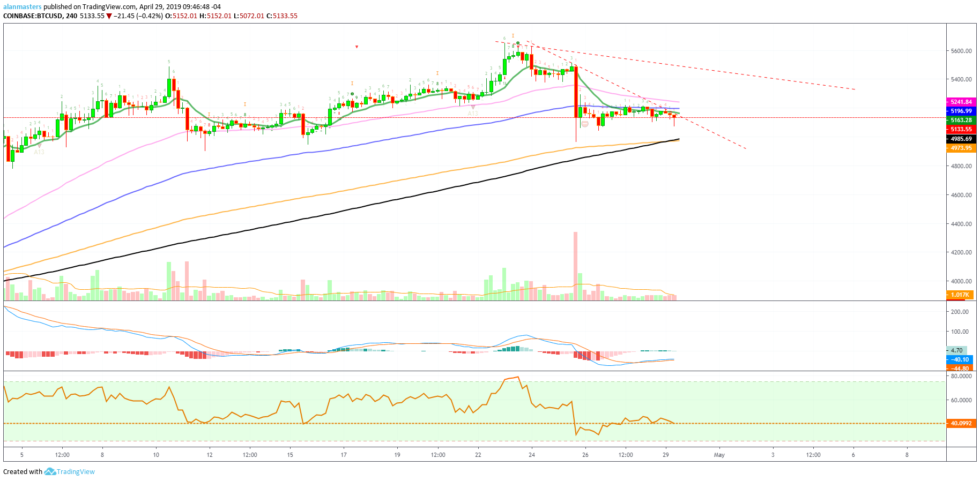Select the magenta 5241.84 price tag
Screen dimensions: 980x481
[x=961, y=102]
